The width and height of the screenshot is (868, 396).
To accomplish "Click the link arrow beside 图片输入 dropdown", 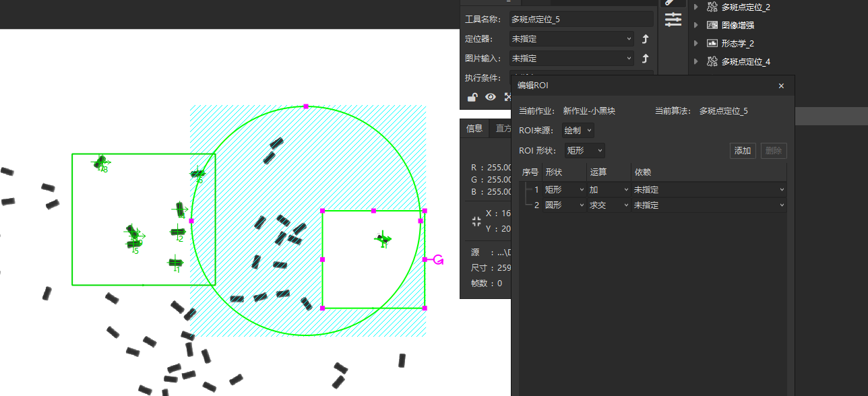I will [x=645, y=59].
